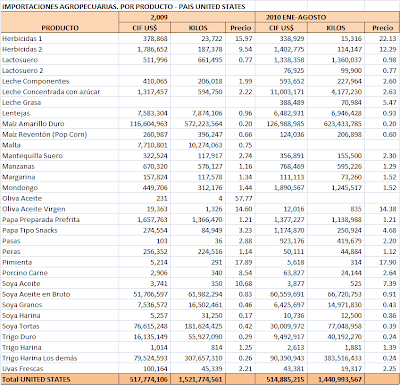The height and width of the screenshot is (385, 400).
Task: Click the 'Papa Tipo Snacks' cell
Action: (x=60, y=230)
